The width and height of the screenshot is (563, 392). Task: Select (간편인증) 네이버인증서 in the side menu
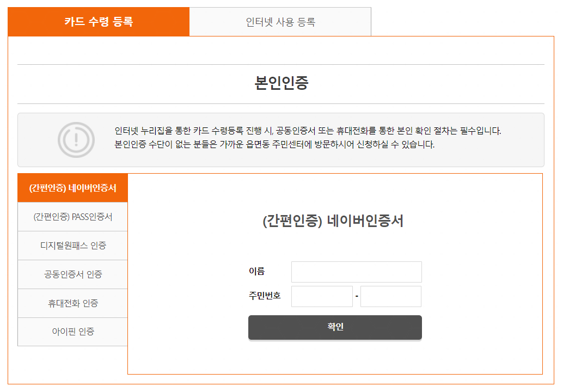[72, 188]
